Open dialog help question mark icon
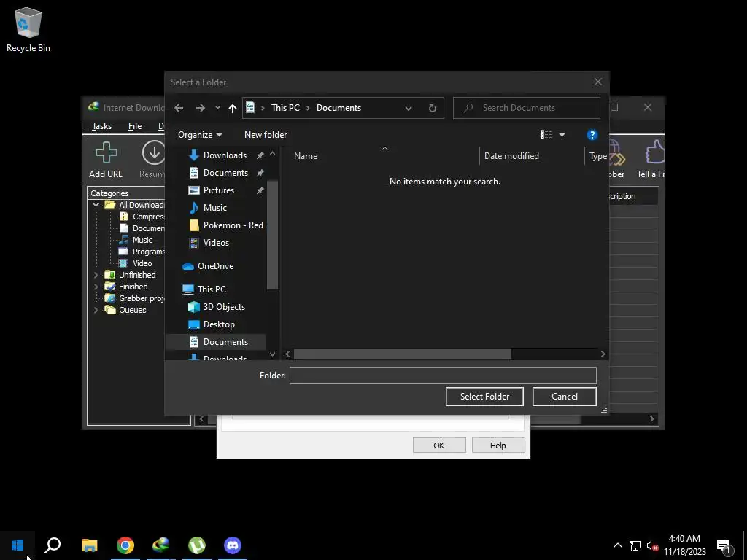747x560 pixels. [x=592, y=135]
